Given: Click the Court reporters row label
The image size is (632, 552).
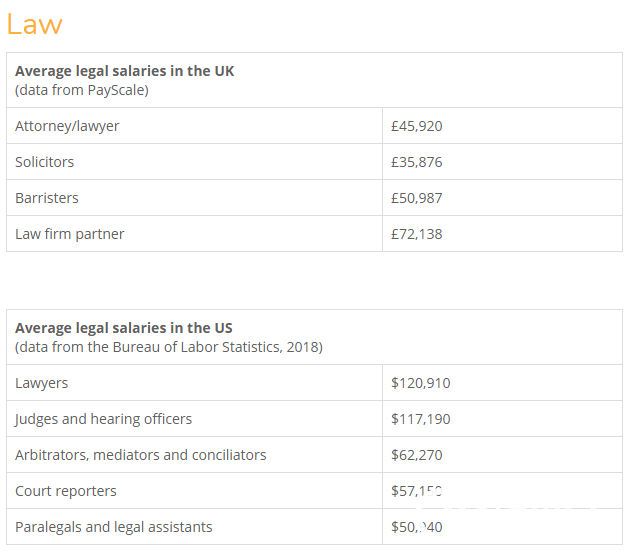Looking at the screenshot, I should point(66,491).
